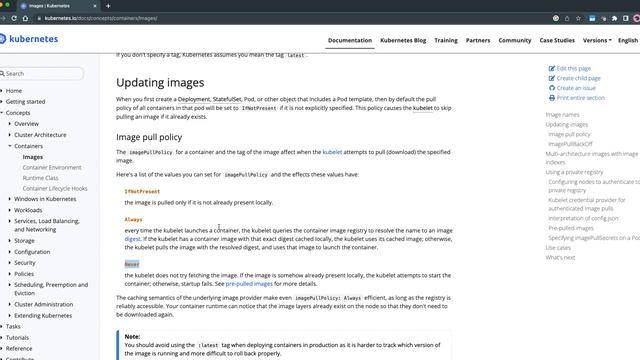640x360 pixels.
Task: Open Container Environment sidebar page
Action: pos(52,167)
